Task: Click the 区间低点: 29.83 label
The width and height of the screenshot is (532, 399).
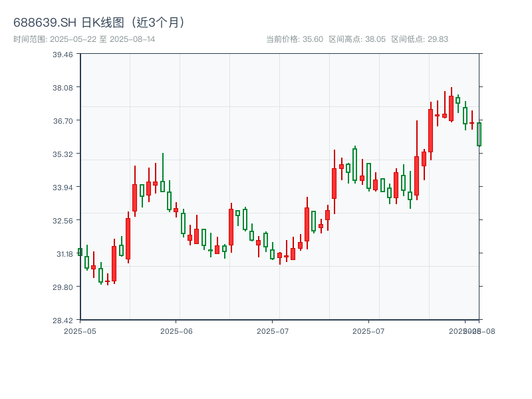Action: pyautogui.click(x=420, y=39)
